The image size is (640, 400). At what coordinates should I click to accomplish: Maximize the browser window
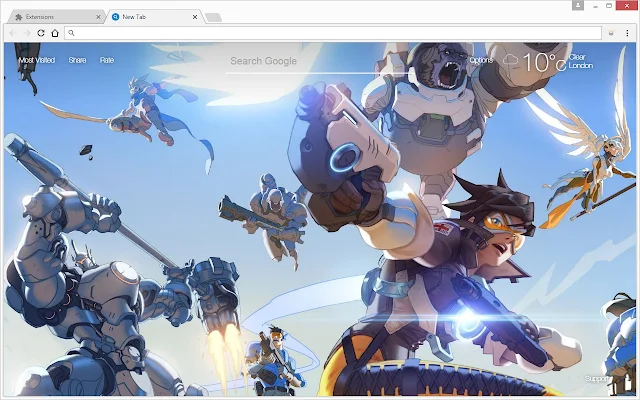click(609, 6)
